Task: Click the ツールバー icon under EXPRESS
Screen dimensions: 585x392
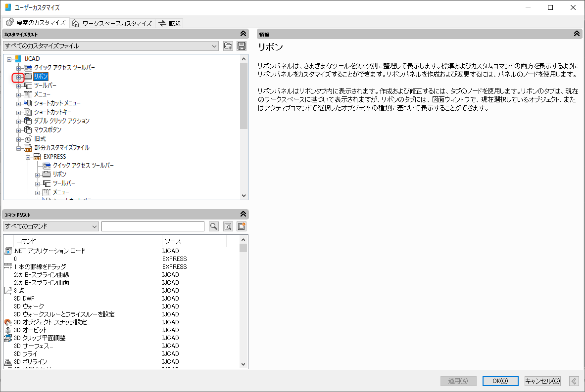Action: click(x=47, y=183)
